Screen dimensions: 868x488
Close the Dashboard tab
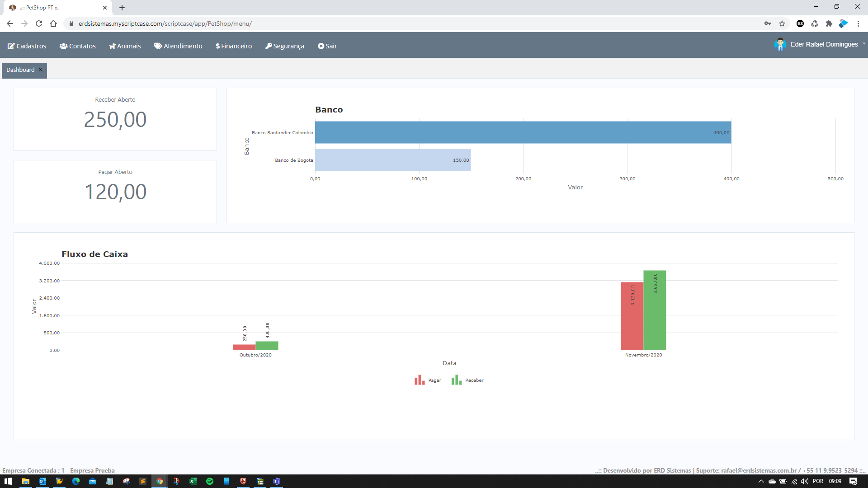(41, 70)
